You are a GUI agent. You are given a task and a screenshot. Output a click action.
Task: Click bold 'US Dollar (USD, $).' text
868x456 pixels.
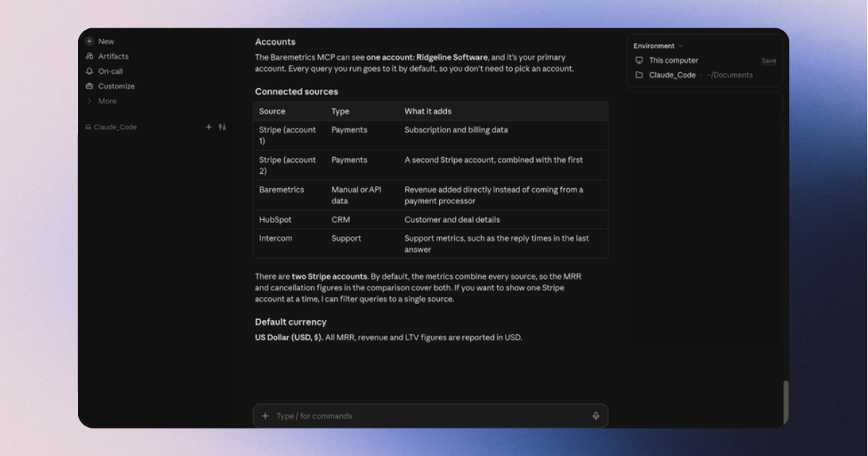click(289, 337)
